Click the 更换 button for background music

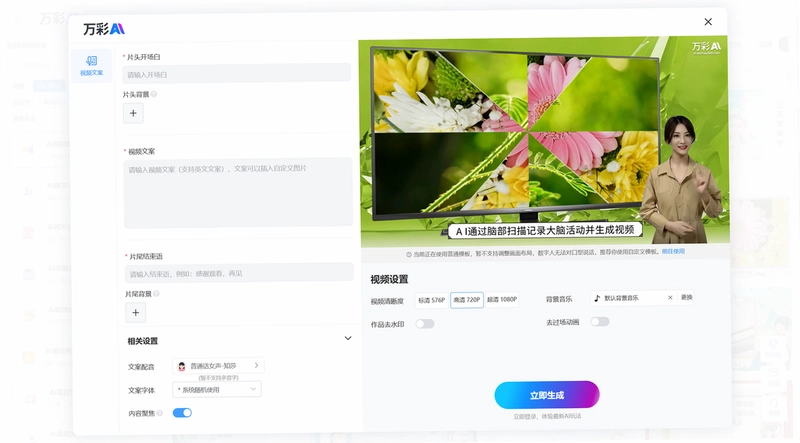(x=687, y=298)
